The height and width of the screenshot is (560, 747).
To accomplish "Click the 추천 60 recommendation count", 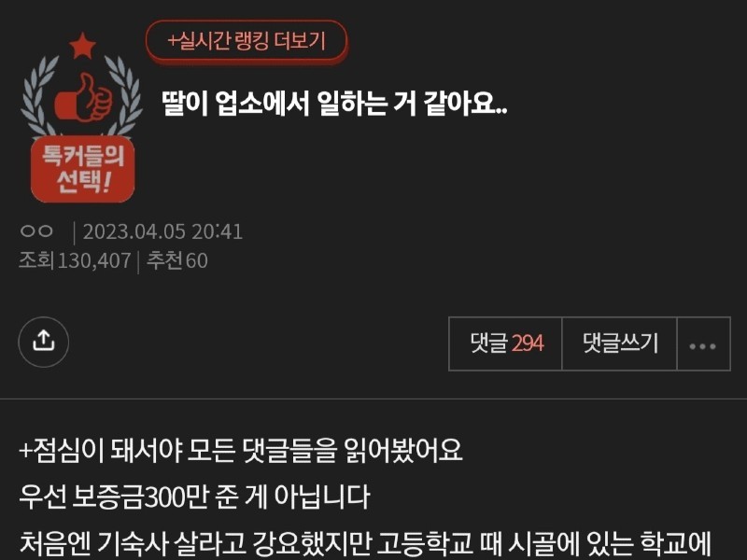I will [x=177, y=260].
